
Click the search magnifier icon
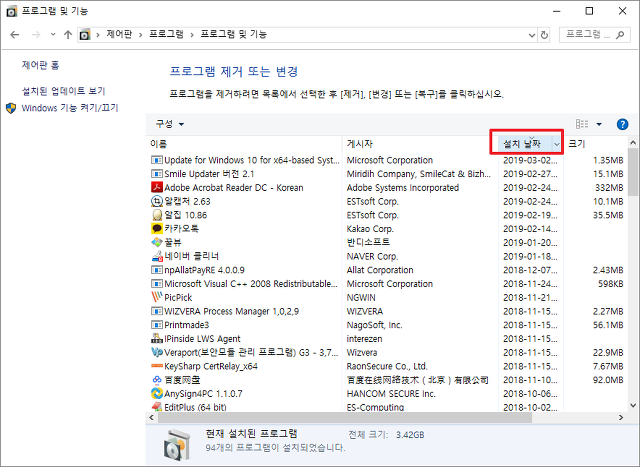(620, 35)
